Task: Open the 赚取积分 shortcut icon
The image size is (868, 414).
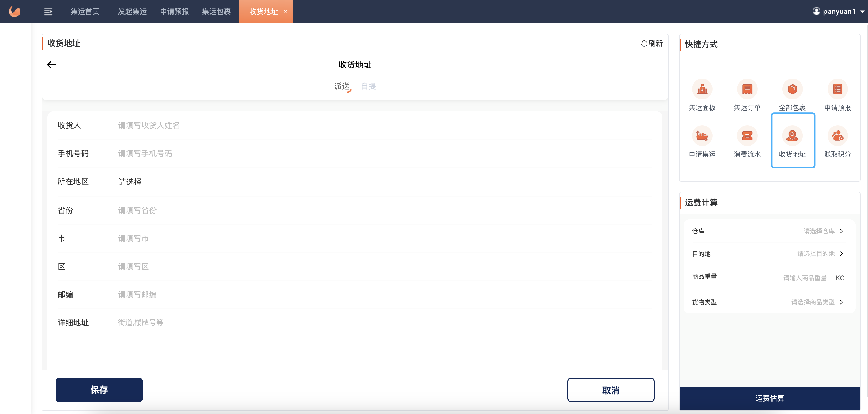Action: [837, 136]
